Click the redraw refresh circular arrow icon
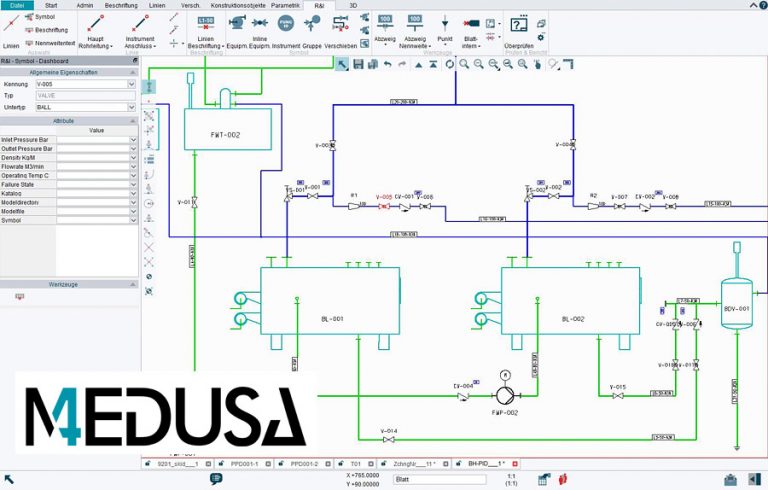This screenshot has height=490, width=768. click(x=449, y=64)
